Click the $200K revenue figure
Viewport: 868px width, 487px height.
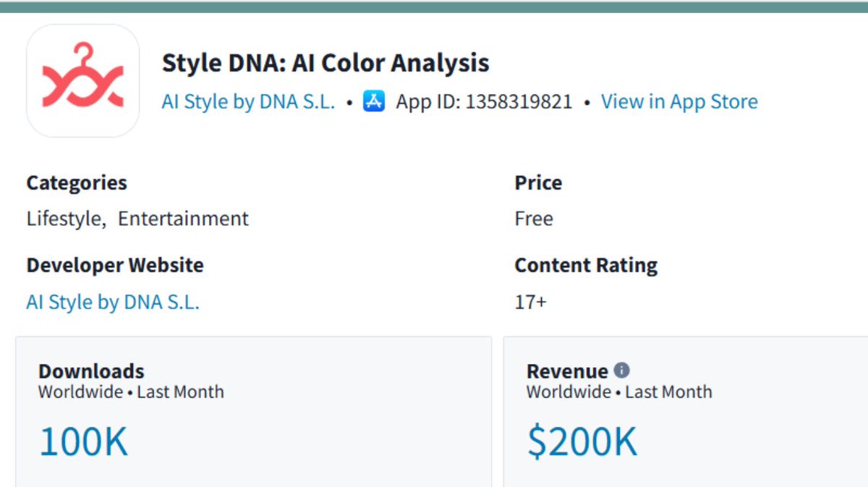(582, 442)
